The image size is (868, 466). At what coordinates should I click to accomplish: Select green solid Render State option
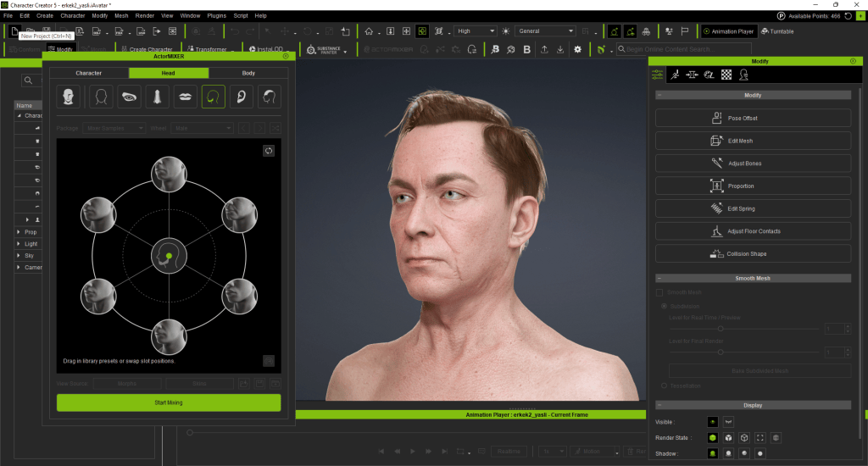[712, 438]
